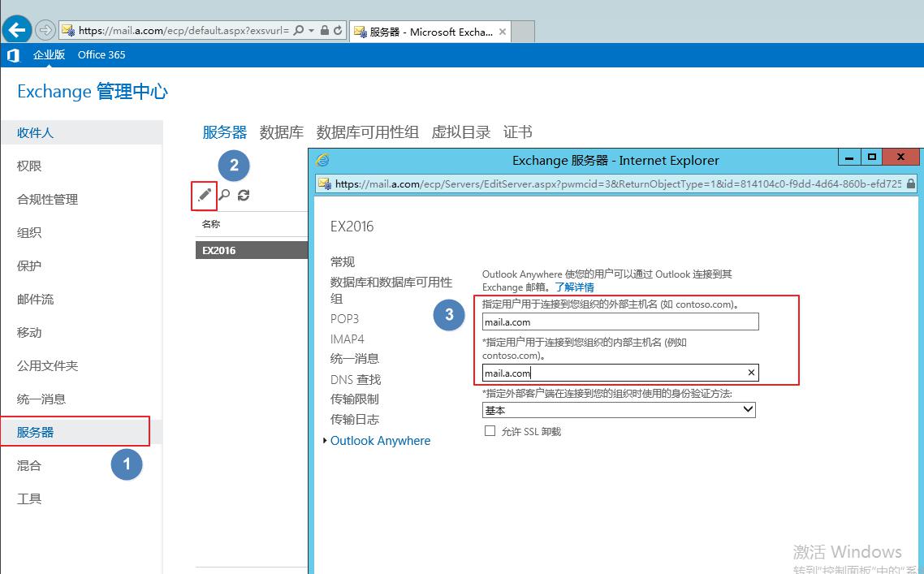The height and width of the screenshot is (574, 924).
Task: Click the search magnifier icon in server toolbar
Action: (225, 195)
